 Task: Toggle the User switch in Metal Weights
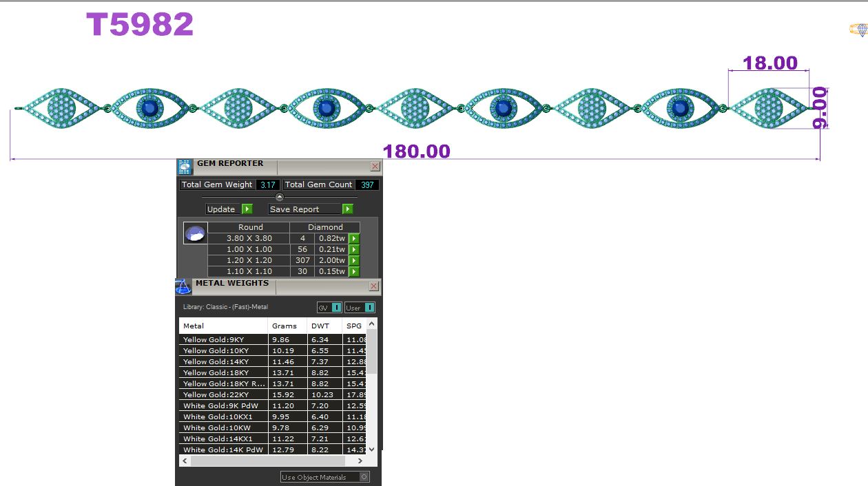tap(370, 307)
